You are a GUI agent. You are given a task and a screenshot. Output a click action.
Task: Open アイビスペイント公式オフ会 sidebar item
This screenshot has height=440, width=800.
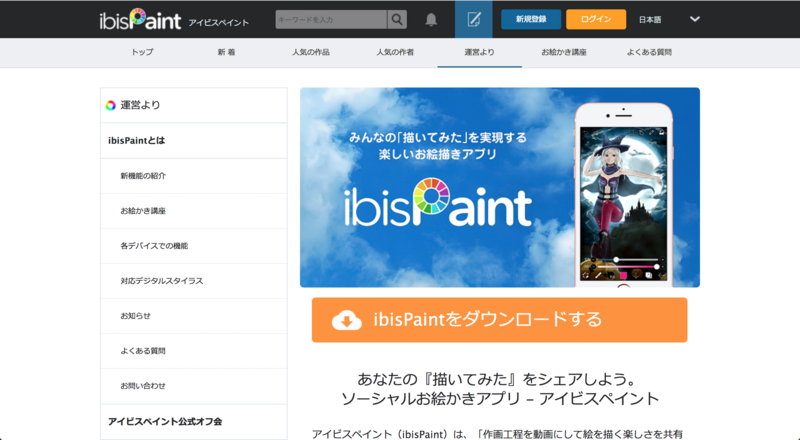194,422
